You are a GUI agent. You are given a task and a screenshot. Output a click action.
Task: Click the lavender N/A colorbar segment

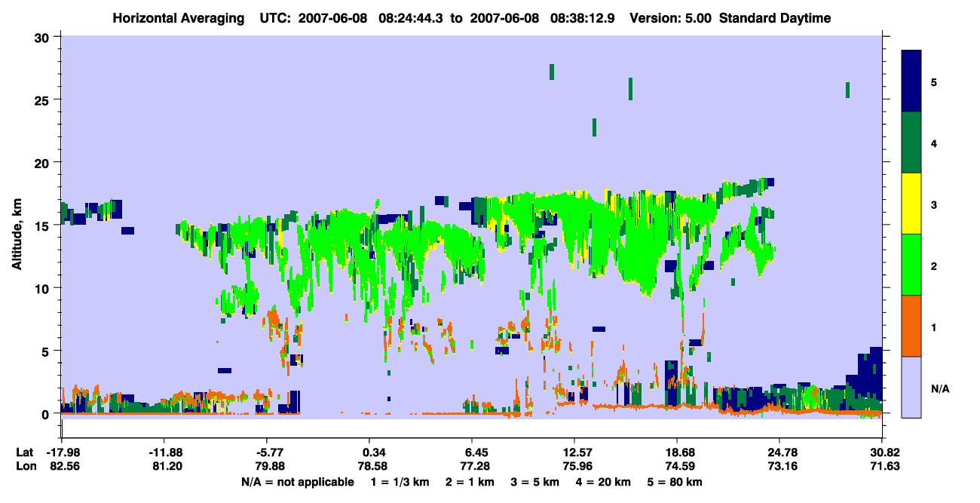pos(911,387)
